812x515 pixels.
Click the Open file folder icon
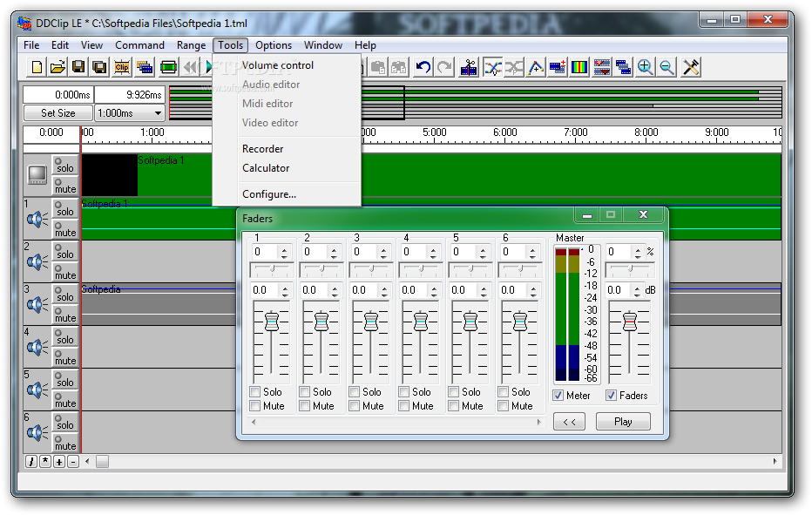click(58, 67)
